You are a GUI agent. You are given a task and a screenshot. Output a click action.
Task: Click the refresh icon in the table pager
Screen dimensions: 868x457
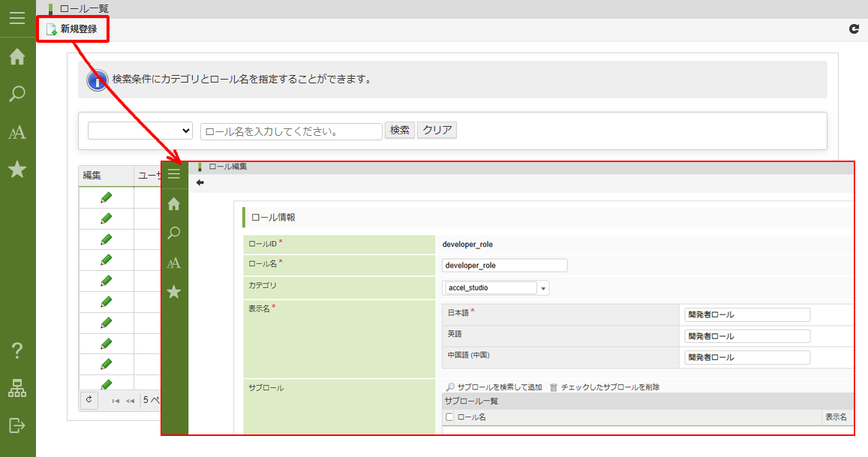(x=89, y=400)
